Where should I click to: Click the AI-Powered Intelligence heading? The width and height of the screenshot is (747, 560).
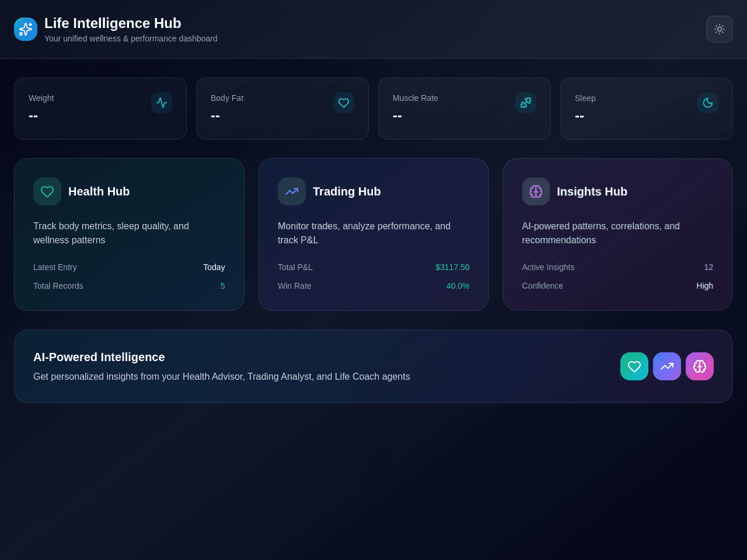coord(99,357)
